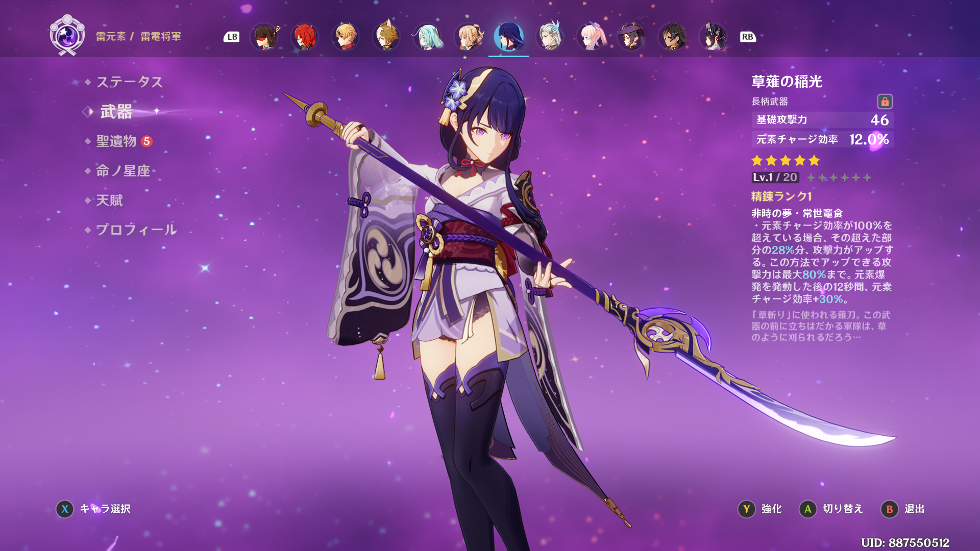
Task: Click the grey ascension stars row
Action: pos(839,178)
